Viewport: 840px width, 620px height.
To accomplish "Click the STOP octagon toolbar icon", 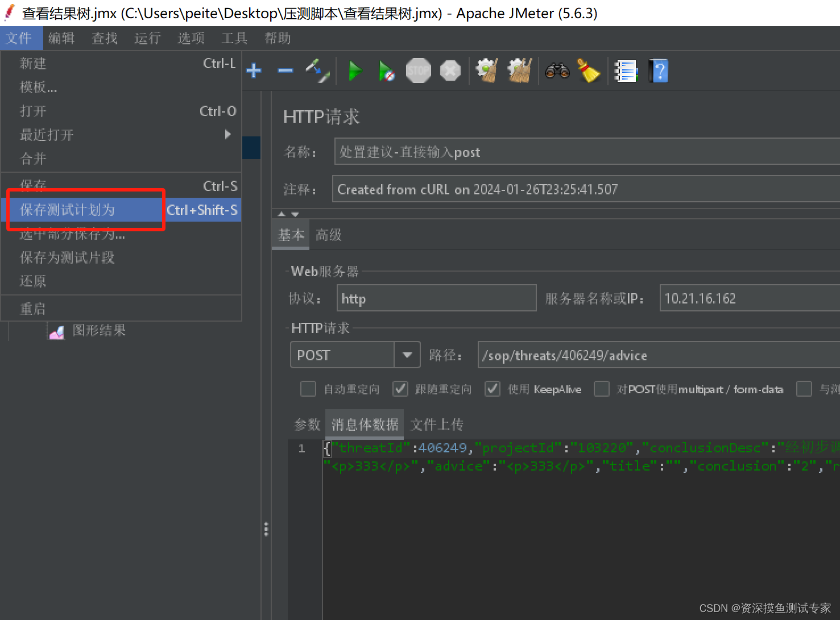I will pyautogui.click(x=418, y=71).
